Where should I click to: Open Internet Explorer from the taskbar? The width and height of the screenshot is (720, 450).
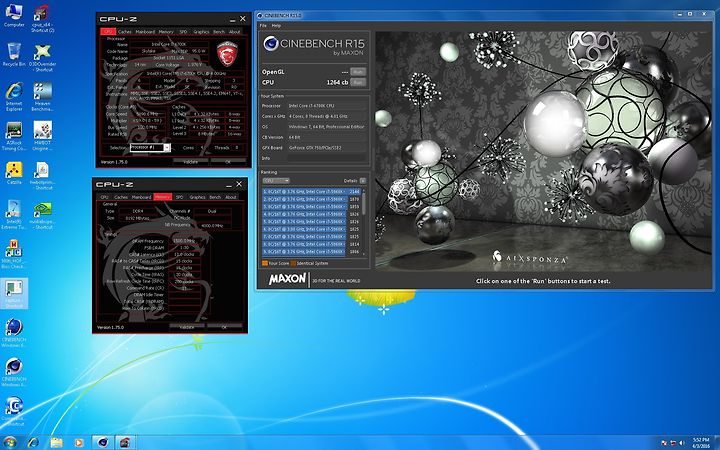33,443
